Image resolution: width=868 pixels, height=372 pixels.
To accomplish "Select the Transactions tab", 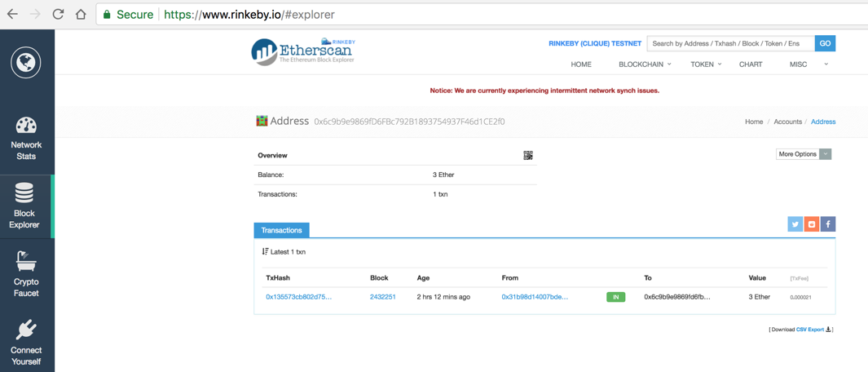I will (x=282, y=229).
